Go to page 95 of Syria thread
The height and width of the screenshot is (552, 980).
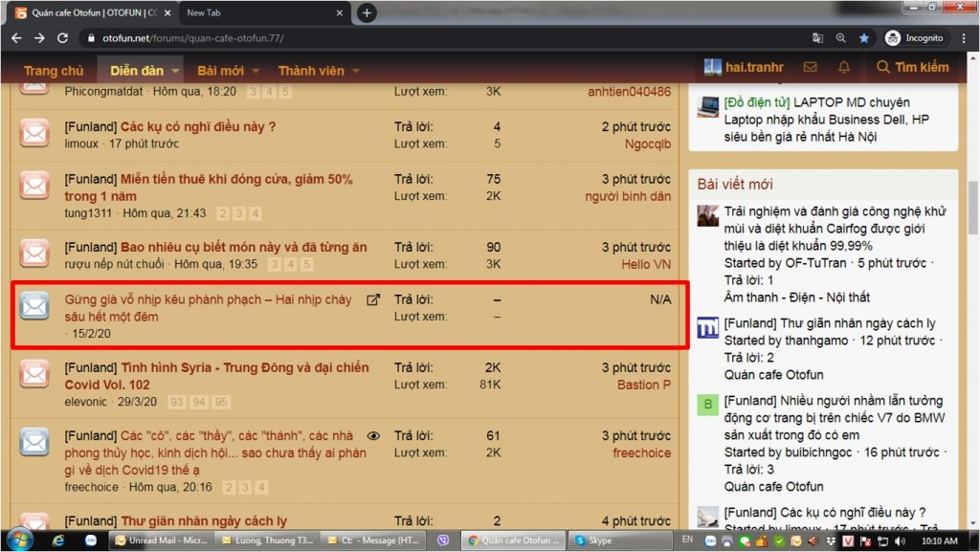221,402
